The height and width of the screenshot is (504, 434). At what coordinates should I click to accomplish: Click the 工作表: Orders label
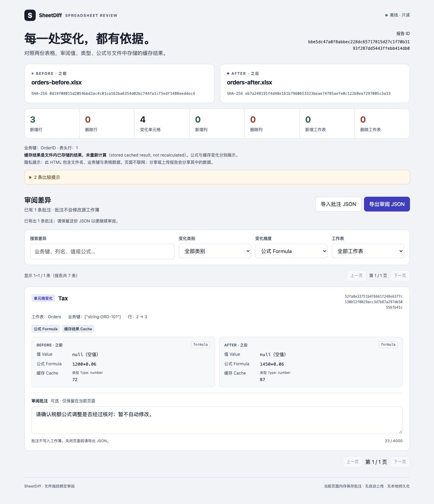coord(46,317)
